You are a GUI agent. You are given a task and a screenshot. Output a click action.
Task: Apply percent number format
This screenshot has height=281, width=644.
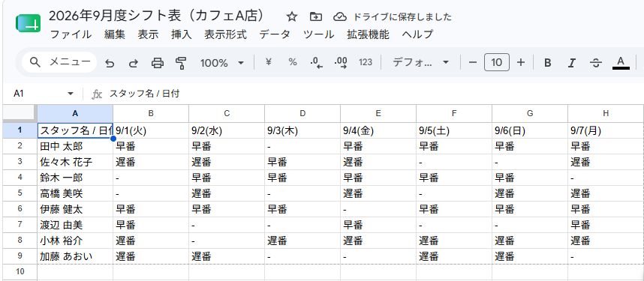point(293,62)
